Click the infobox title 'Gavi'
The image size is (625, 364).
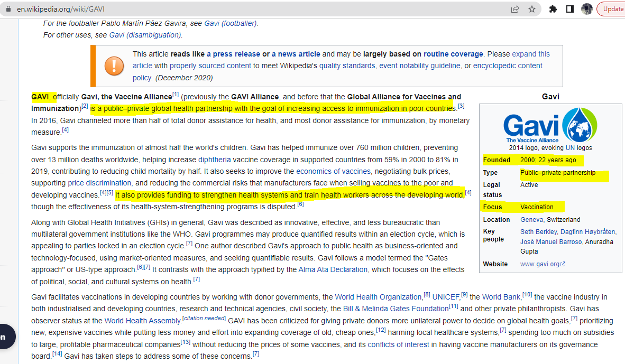550,96
